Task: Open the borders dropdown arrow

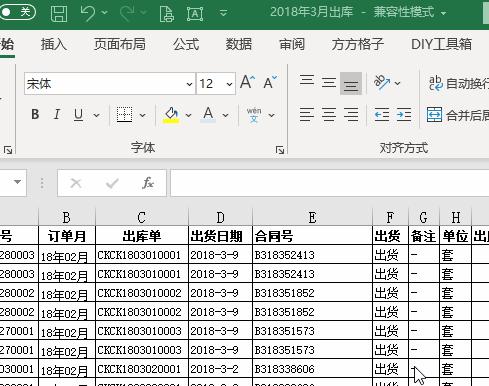Action: click(x=142, y=115)
